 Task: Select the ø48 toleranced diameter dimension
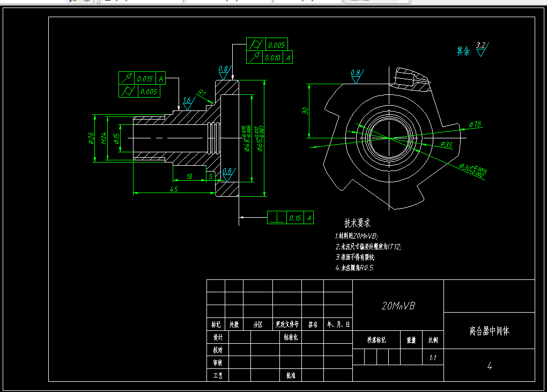(x=247, y=138)
